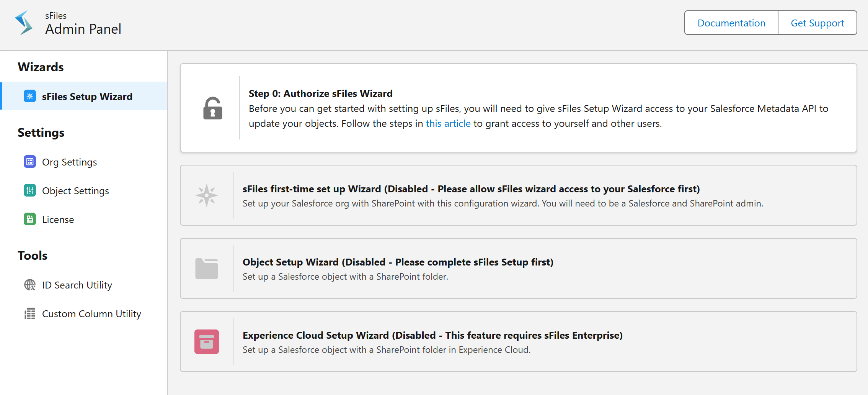Open Org Settings menu item
Image resolution: width=868 pixels, height=395 pixels.
(69, 162)
